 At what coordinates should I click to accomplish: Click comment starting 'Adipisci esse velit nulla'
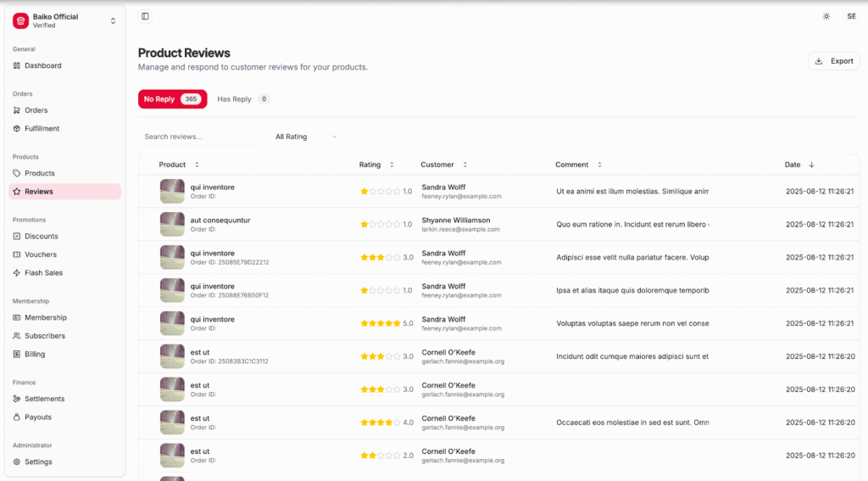pos(632,257)
